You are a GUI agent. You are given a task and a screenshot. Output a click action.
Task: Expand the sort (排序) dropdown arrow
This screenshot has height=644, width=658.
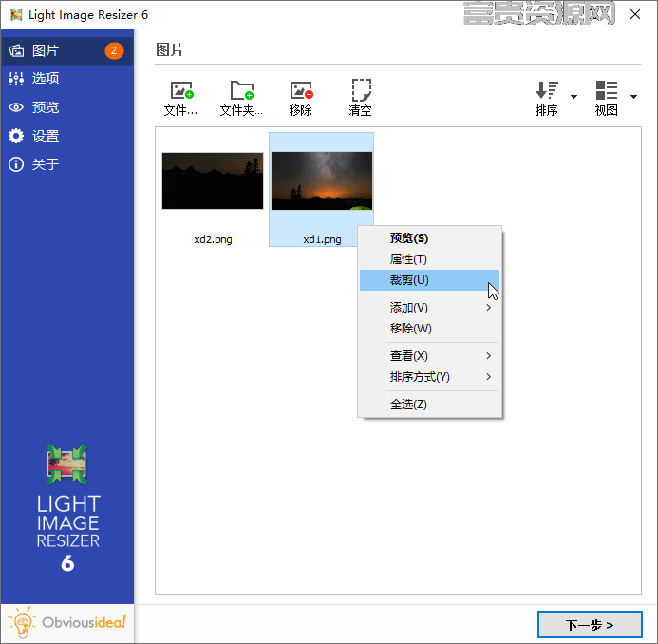573,97
